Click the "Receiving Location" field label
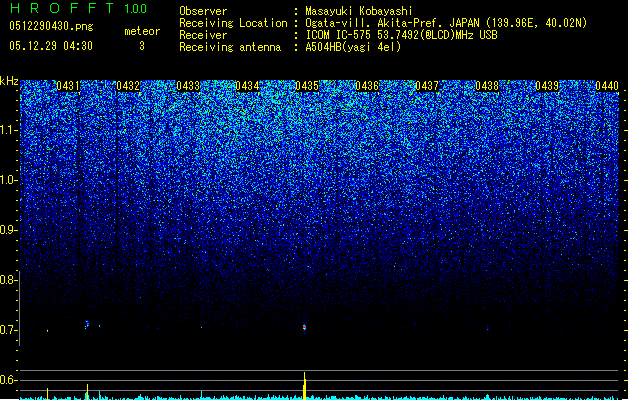The image size is (629, 400). 233,23
